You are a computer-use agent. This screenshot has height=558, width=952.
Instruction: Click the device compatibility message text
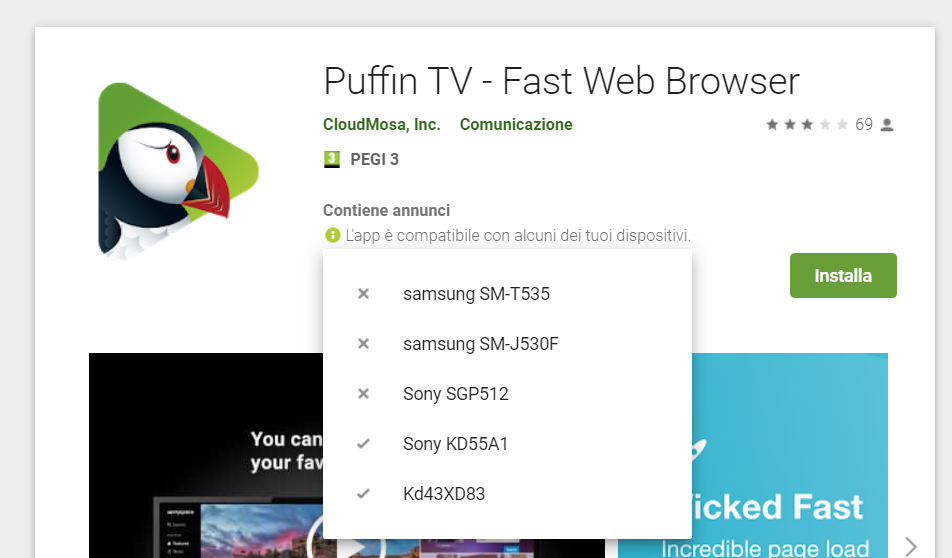[x=518, y=236]
